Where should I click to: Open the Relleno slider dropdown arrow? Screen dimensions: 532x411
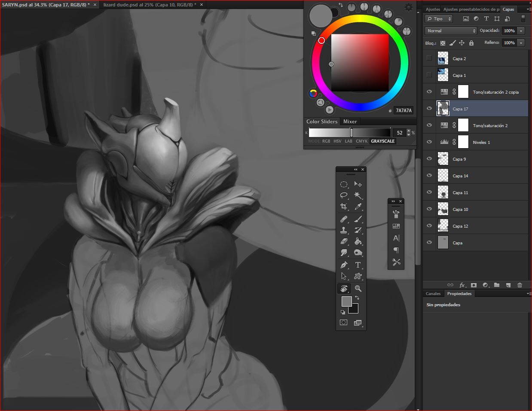click(521, 43)
